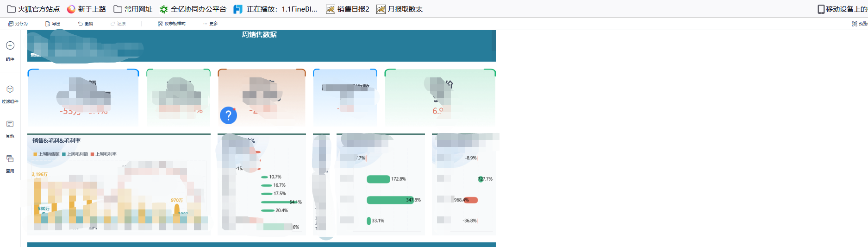
Task: Click the 10.7% bar value
Action: click(x=275, y=177)
